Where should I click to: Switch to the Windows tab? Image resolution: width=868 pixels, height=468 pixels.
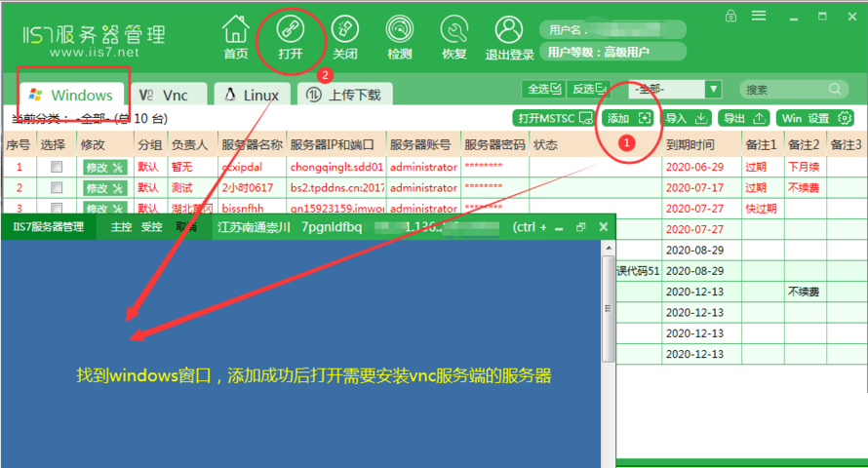pyautogui.click(x=71, y=96)
